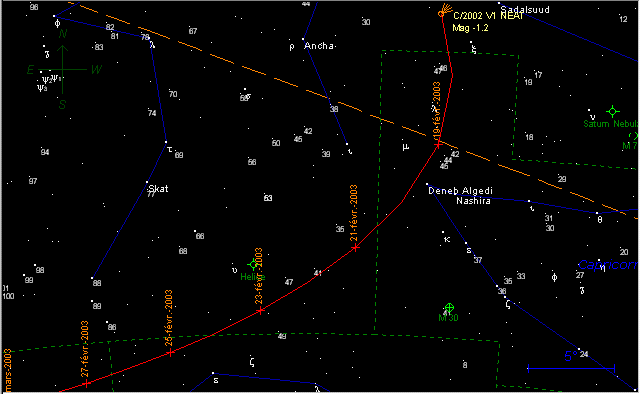Viewport: 640px width, 394px height.
Task: Click the 5° scale bar
Action: (x=571, y=368)
